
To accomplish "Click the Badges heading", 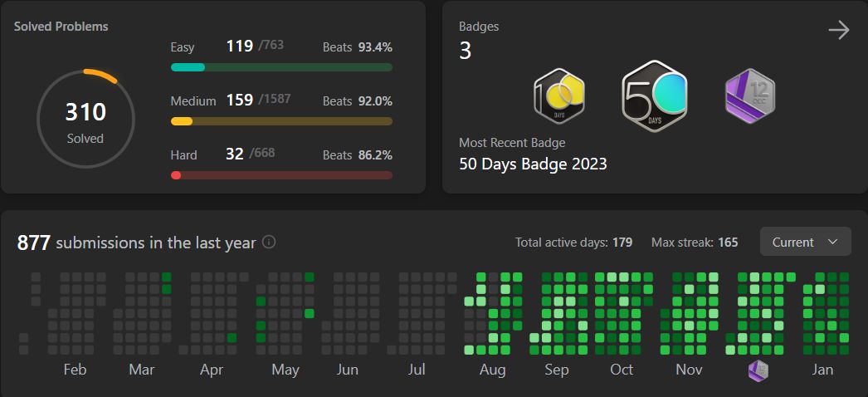I will [479, 26].
